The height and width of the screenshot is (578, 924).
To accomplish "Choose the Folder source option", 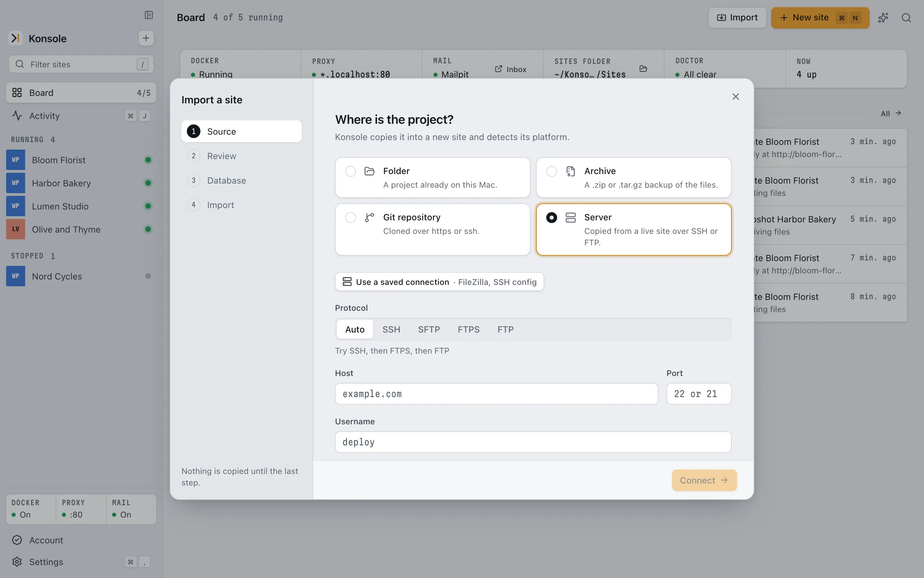I will [x=432, y=178].
